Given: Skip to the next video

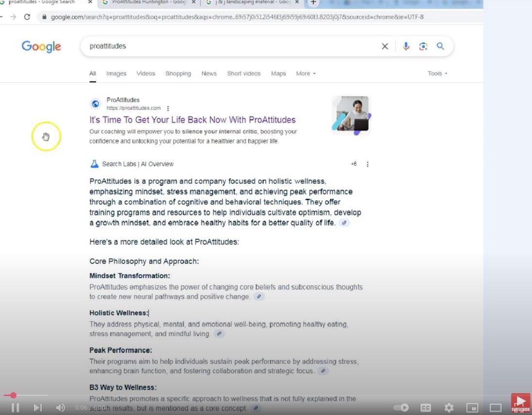Looking at the screenshot, I should (x=38, y=408).
